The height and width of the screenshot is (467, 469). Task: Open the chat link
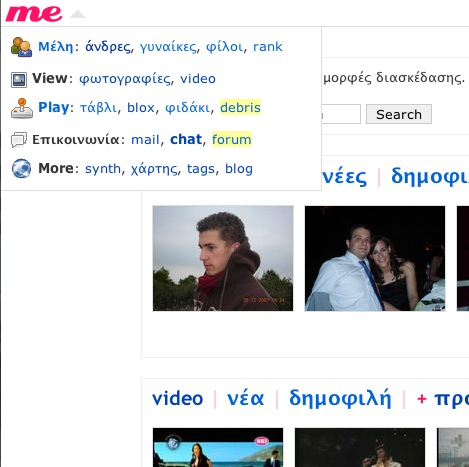[186, 139]
